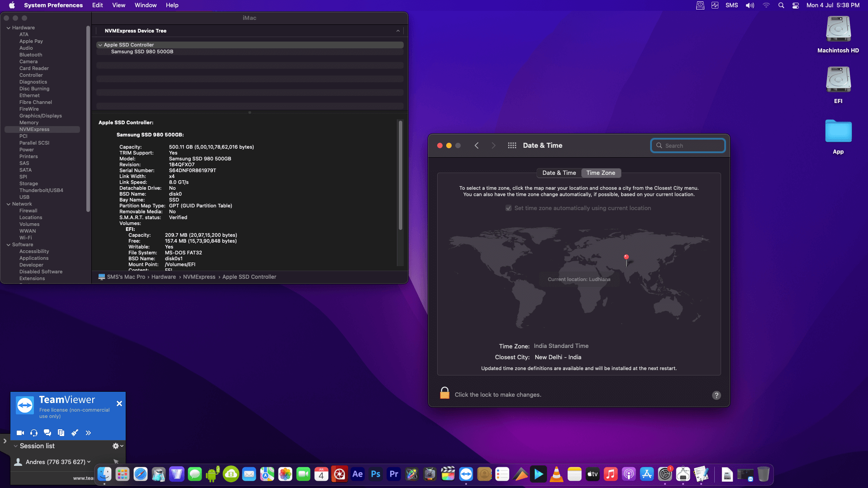
Task: Expand Andres (776 375 627) session options
Action: click(x=89, y=462)
